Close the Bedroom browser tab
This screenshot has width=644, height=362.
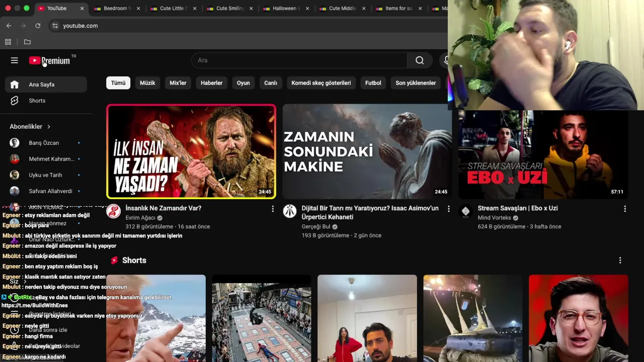click(x=138, y=9)
